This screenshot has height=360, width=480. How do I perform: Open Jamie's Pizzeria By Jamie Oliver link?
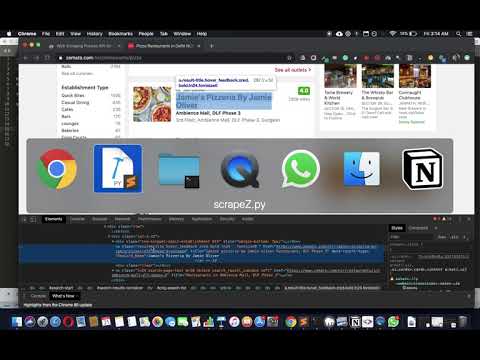tap(224, 101)
